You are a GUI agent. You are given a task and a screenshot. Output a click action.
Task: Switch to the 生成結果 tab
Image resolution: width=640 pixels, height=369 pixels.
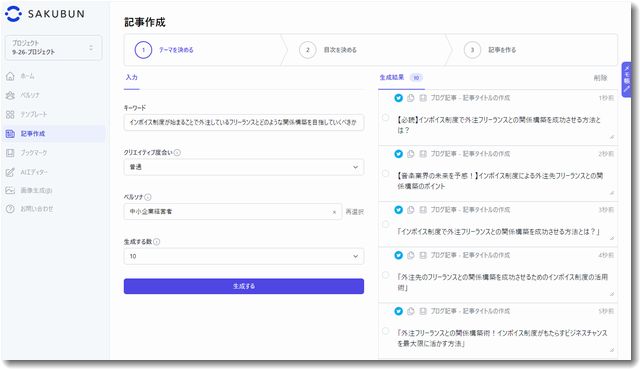click(x=401, y=78)
